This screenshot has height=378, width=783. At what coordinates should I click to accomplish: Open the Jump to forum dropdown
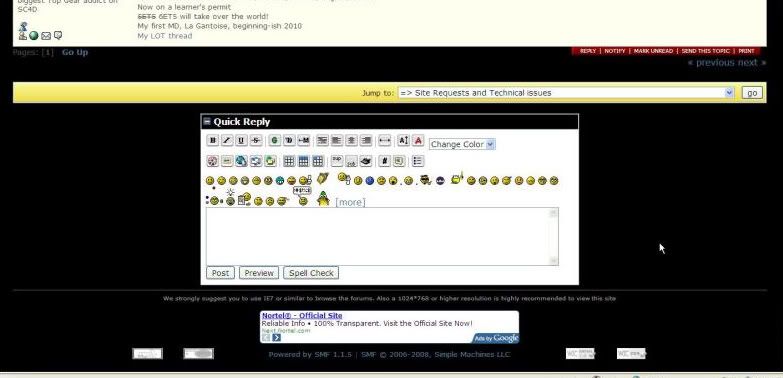tap(566, 93)
